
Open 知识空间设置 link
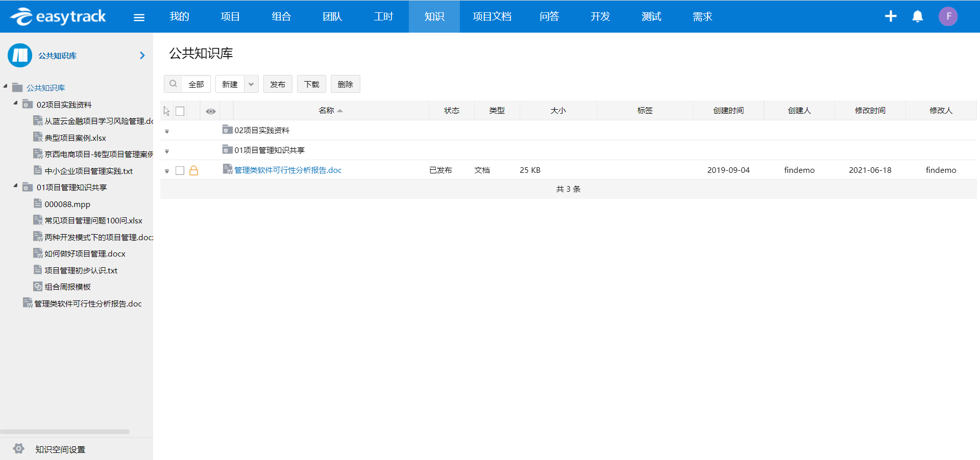[60, 449]
